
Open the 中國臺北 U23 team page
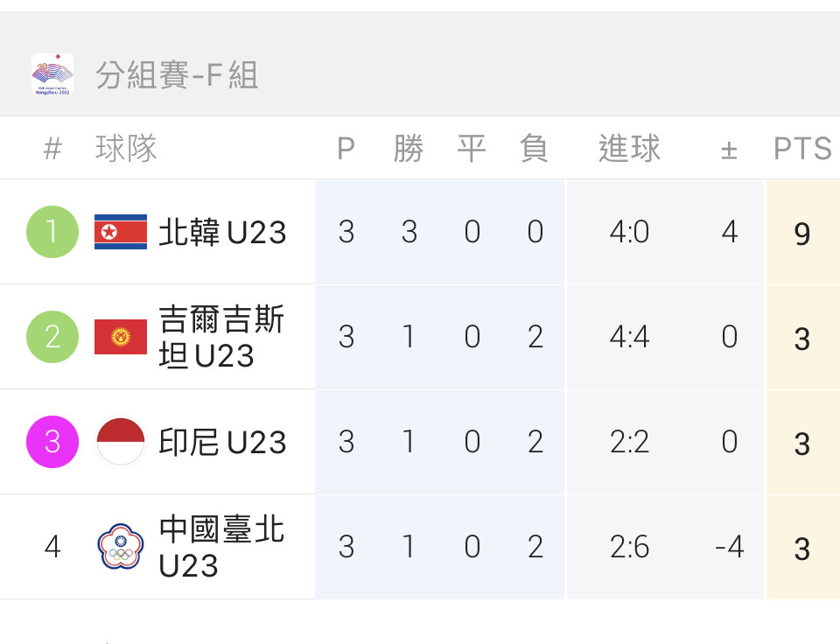click(221, 547)
